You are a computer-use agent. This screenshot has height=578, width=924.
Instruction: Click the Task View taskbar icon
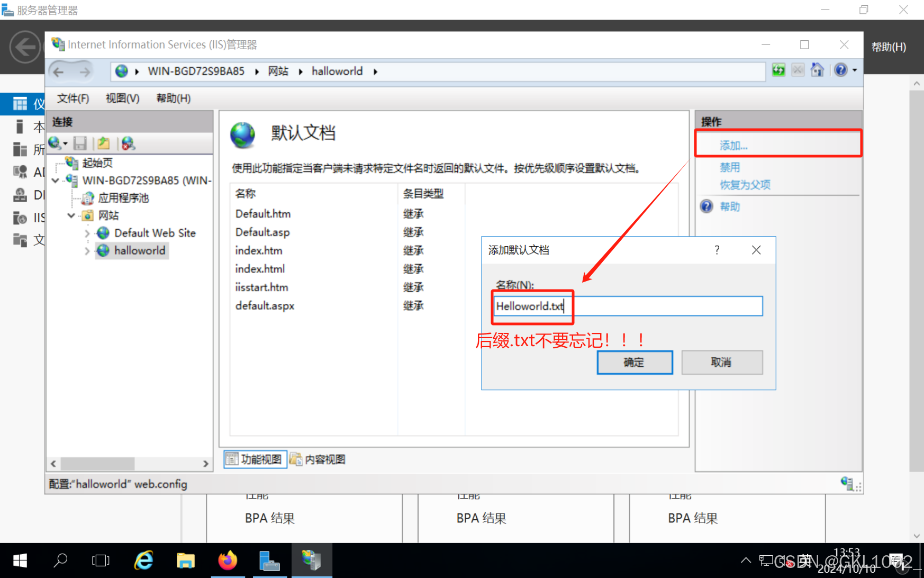[x=101, y=560]
